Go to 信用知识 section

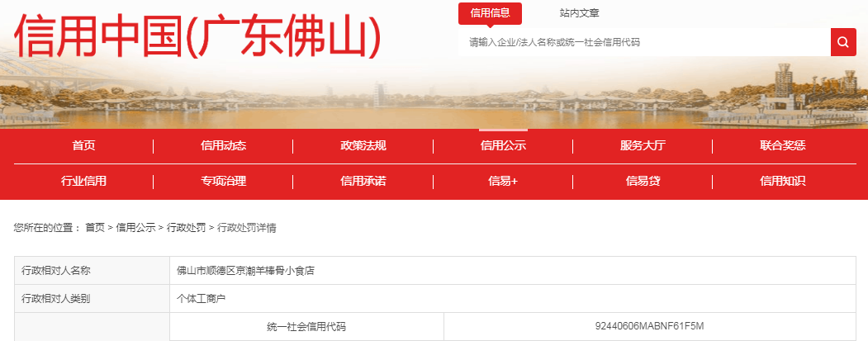[783, 181]
